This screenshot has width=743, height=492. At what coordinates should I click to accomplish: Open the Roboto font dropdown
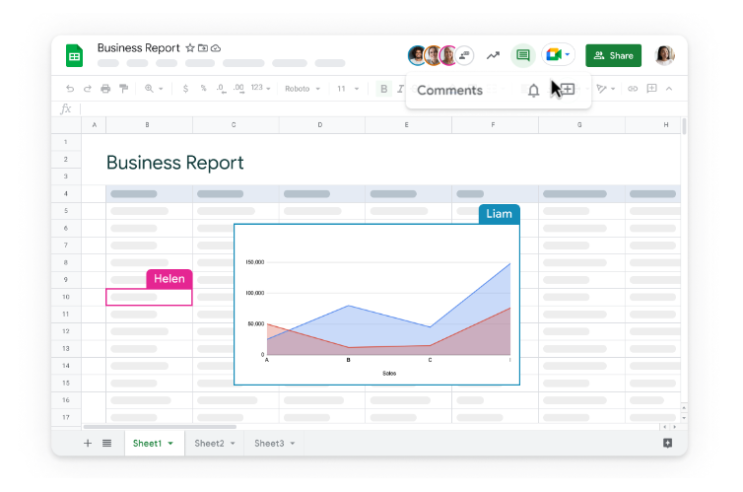coord(302,89)
